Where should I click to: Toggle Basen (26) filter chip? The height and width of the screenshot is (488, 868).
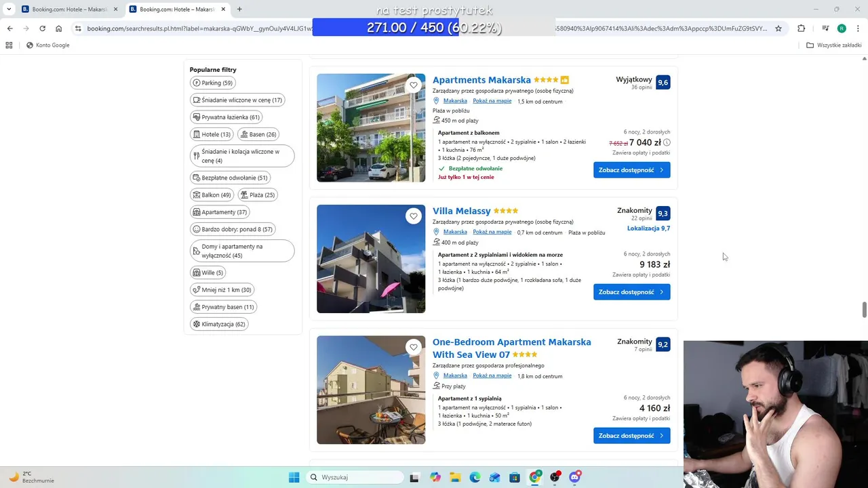pos(258,134)
